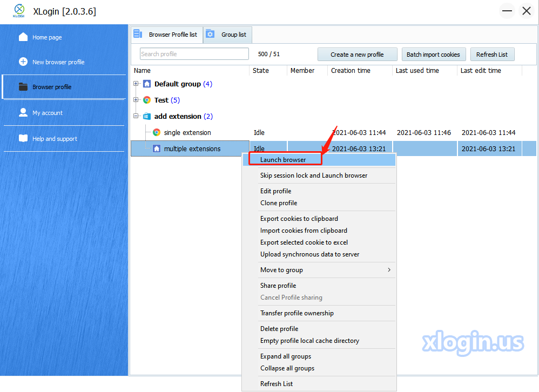Click the New browser profile plus icon

[x=23, y=62]
